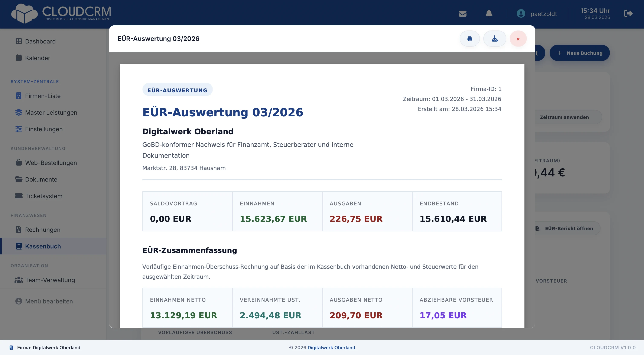
Task: Click the CloudCRM logo
Action: pyautogui.click(x=61, y=13)
